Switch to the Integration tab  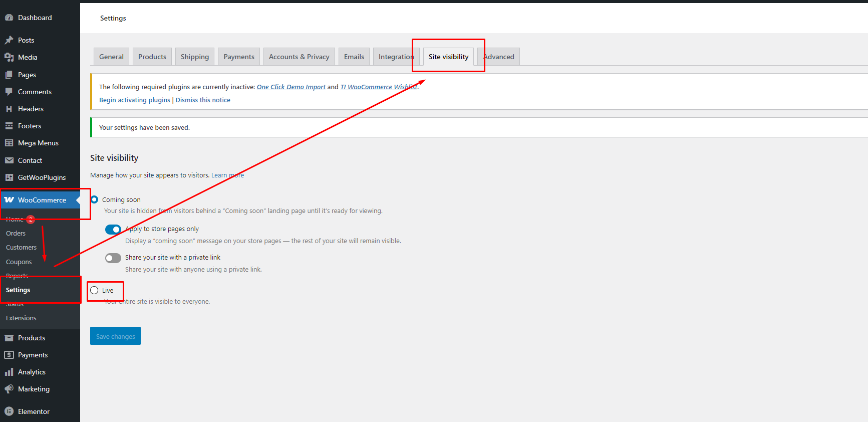(x=396, y=57)
